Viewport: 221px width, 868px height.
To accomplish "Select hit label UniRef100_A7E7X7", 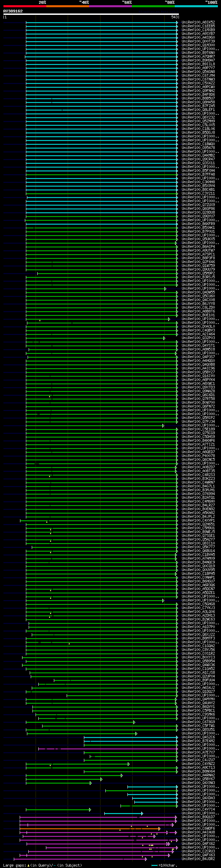I will pyautogui.click(x=198, y=752).
